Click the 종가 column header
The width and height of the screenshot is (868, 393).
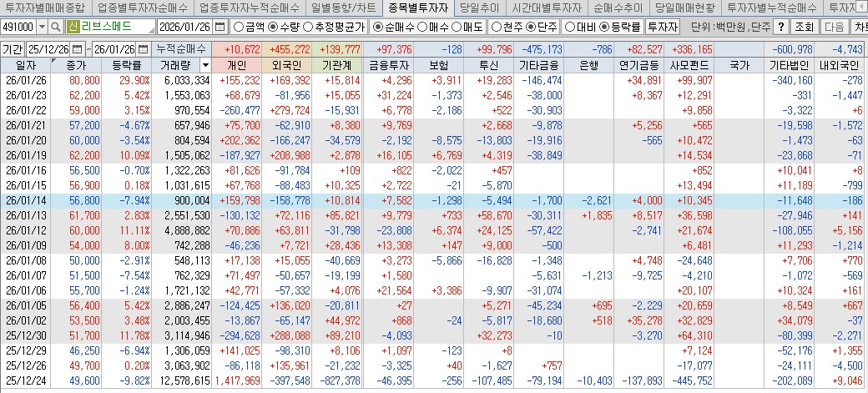(77, 65)
